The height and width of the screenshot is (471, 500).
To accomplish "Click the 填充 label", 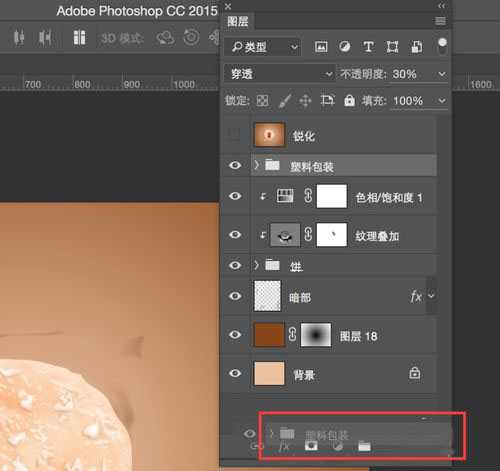I will click(x=374, y=101).
